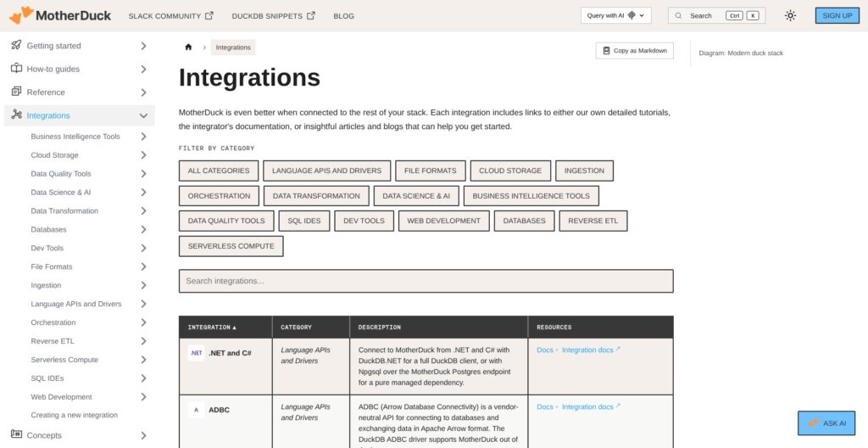Filter by Language APIs and Drivers
The image size is (868, 448).
pos(326,171)
